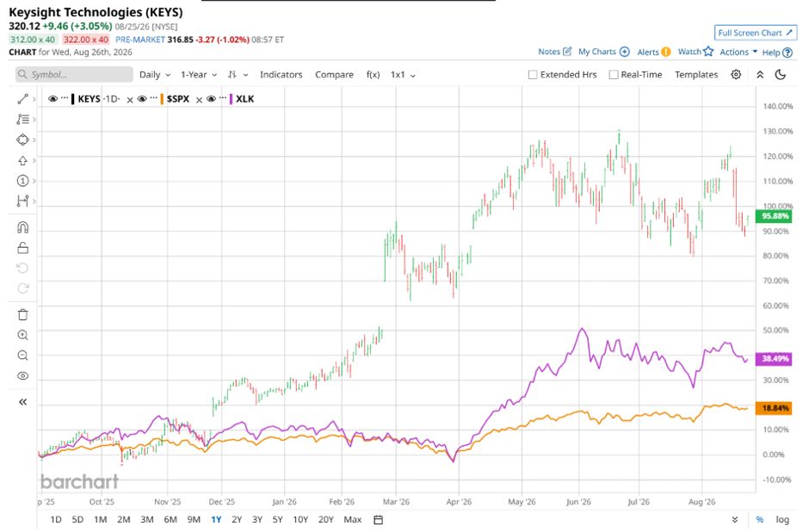809x532 pixels.
Task: Collapse the left drawing toolbar
Action: pos(22,402)
